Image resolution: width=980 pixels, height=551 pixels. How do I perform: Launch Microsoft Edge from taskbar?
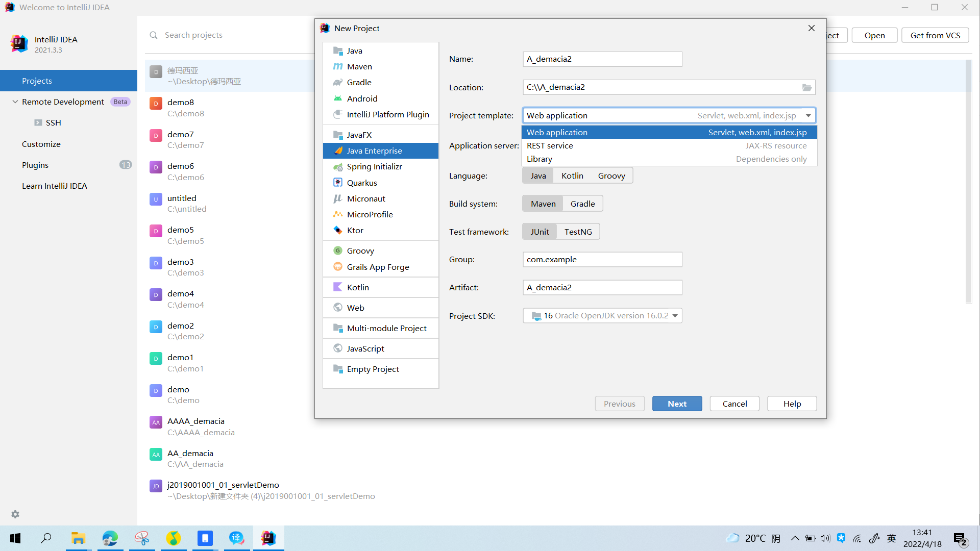[x=110, y=538]
